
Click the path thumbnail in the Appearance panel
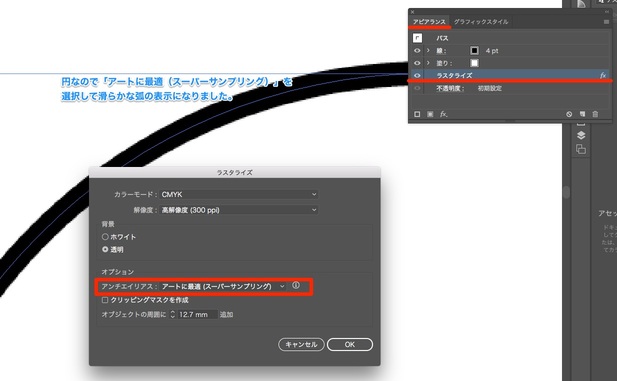(x=417, y=38)
